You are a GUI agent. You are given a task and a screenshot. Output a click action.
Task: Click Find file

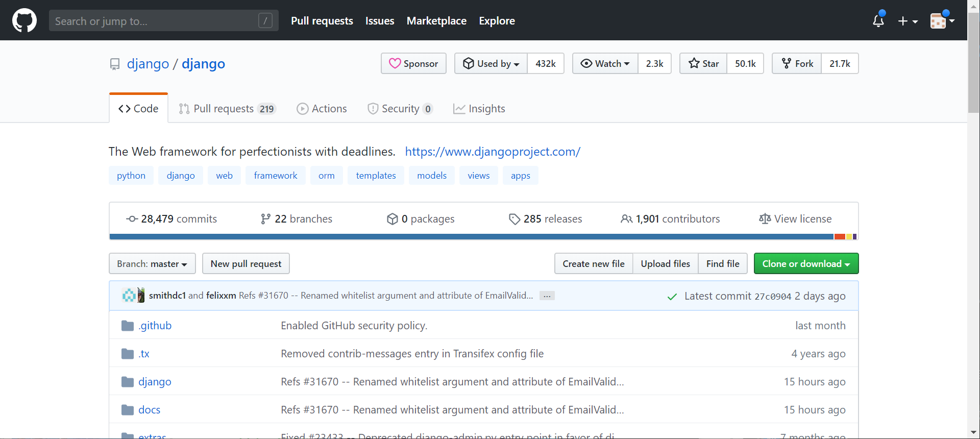[x=723, y=264]
